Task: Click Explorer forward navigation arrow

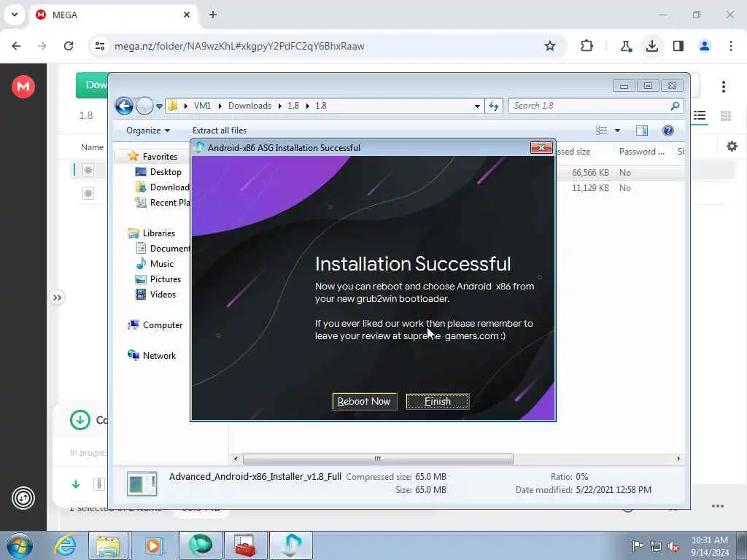Action: 144,106
